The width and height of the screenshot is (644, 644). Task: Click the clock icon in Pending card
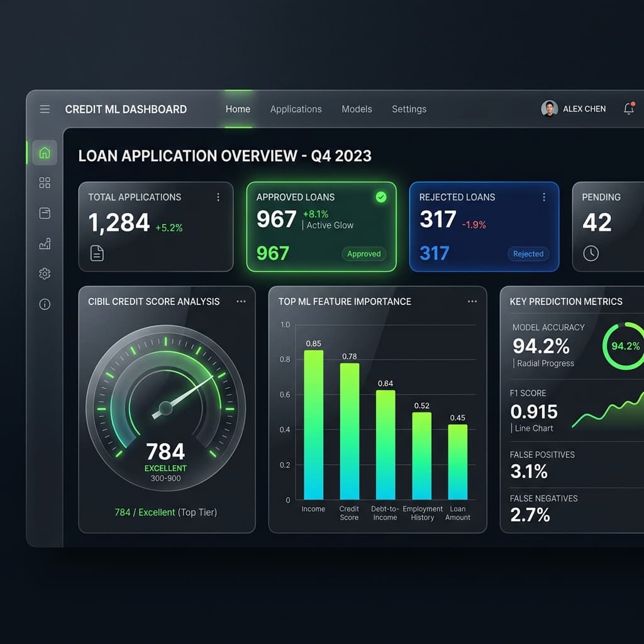pos(591,253)
